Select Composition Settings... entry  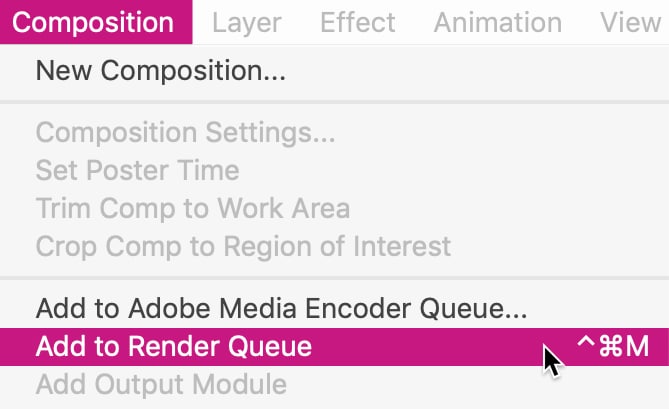tap(334, 133)
